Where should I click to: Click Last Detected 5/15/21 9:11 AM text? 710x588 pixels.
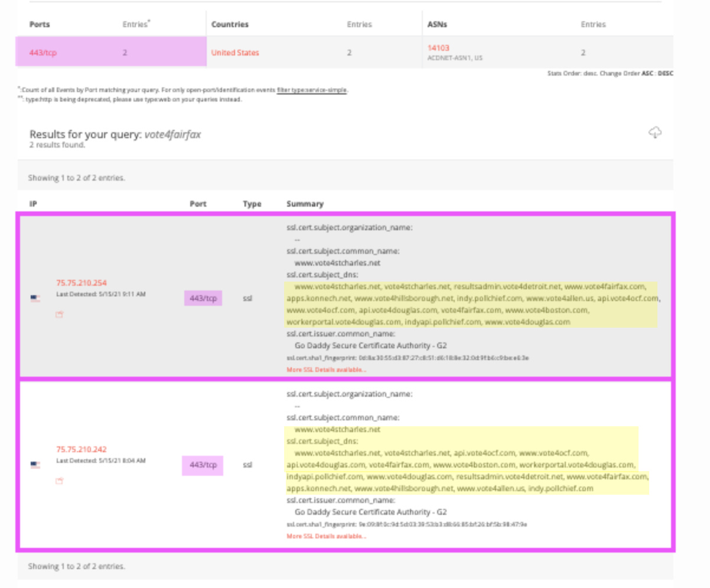pyautogui.click(x=101, y=294)
